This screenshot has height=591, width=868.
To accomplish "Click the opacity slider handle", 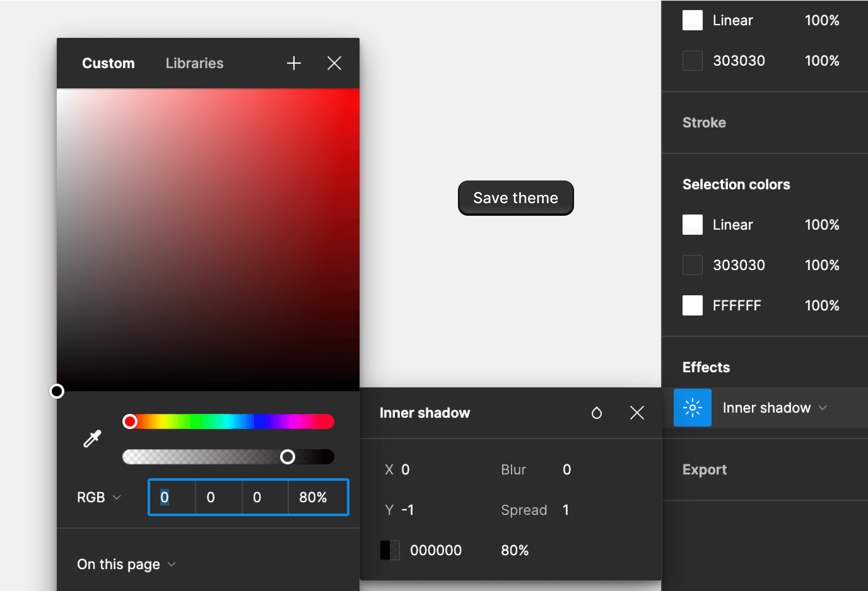I will coord(288,457).
